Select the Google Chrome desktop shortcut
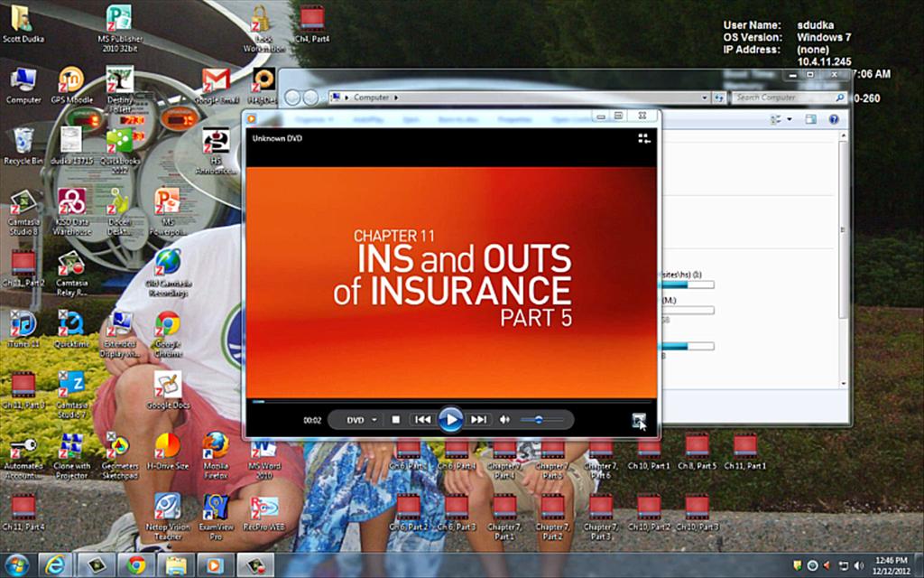 (x=167, y=334)
